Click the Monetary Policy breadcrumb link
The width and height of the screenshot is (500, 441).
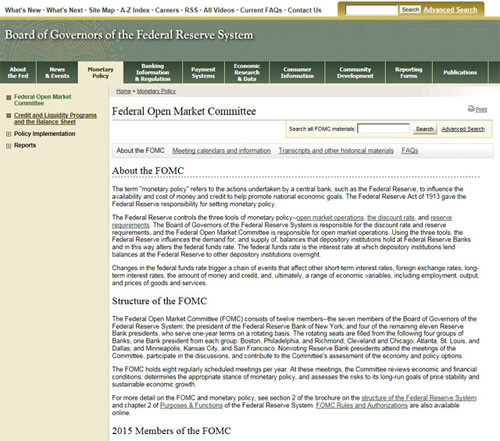(156, 91)
